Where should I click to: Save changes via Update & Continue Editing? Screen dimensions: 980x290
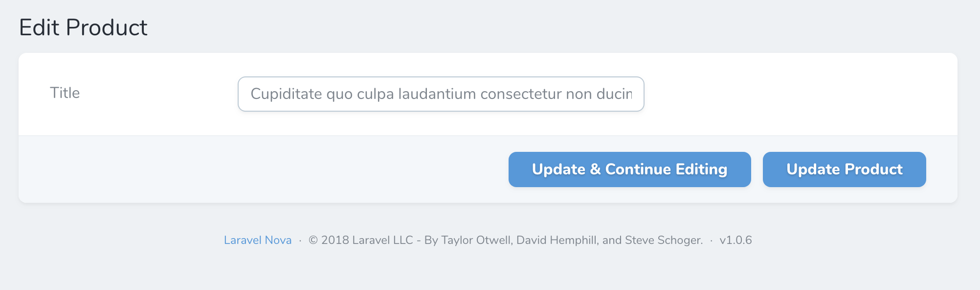tap(629, 169)
